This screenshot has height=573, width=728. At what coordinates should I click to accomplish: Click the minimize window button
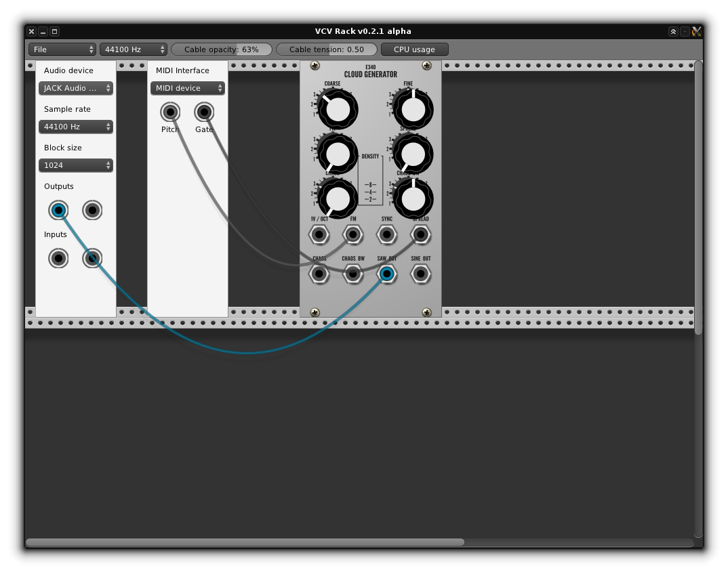coord(43,32)
